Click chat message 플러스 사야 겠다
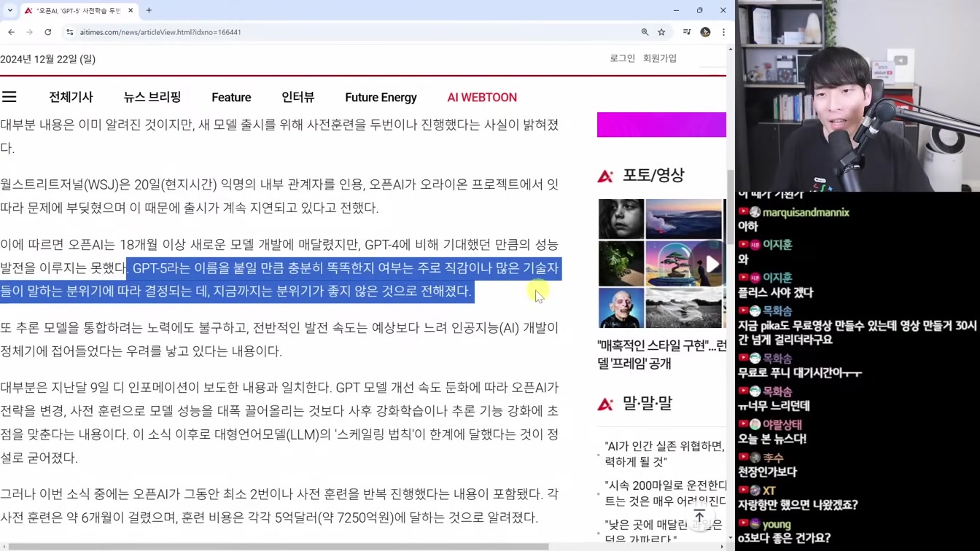 (x=775, y=292)
